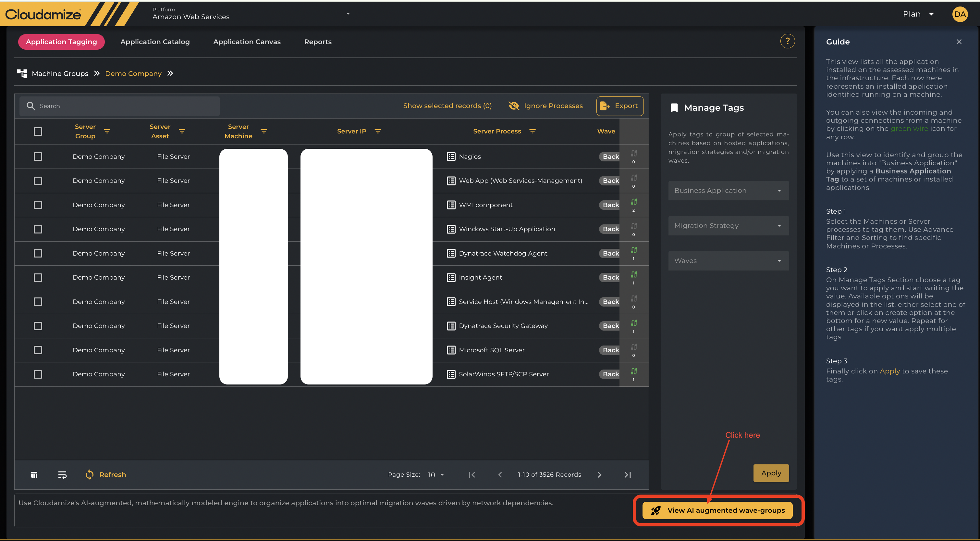The height and width of the screenshot is (541, 980).
Task: Click the Server Group column filter icon
Action: pyautogui.click(x=107, y=131)
